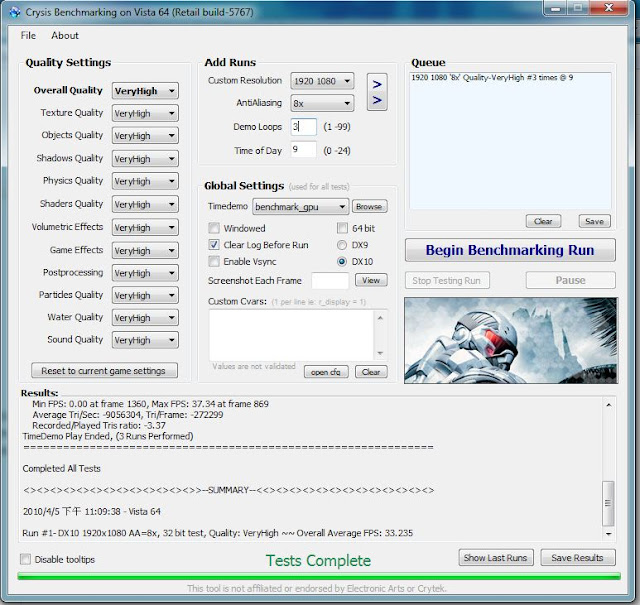Click the 'Completed All Tests' line
The height and width of the screenshot is (605, 640).
click(x=62, y=469)
